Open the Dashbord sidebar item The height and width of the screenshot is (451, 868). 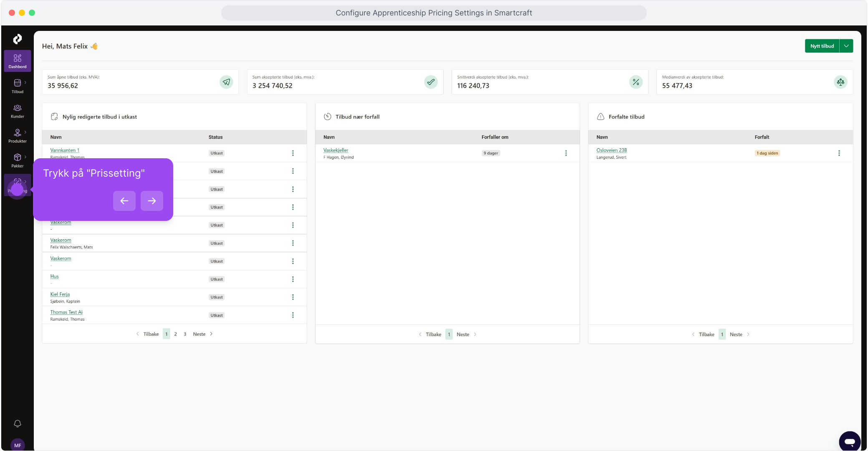(18, 61)
